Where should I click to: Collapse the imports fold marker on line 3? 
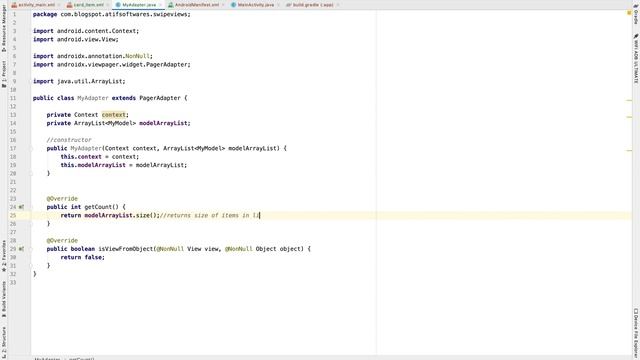(x=31, y=31)
